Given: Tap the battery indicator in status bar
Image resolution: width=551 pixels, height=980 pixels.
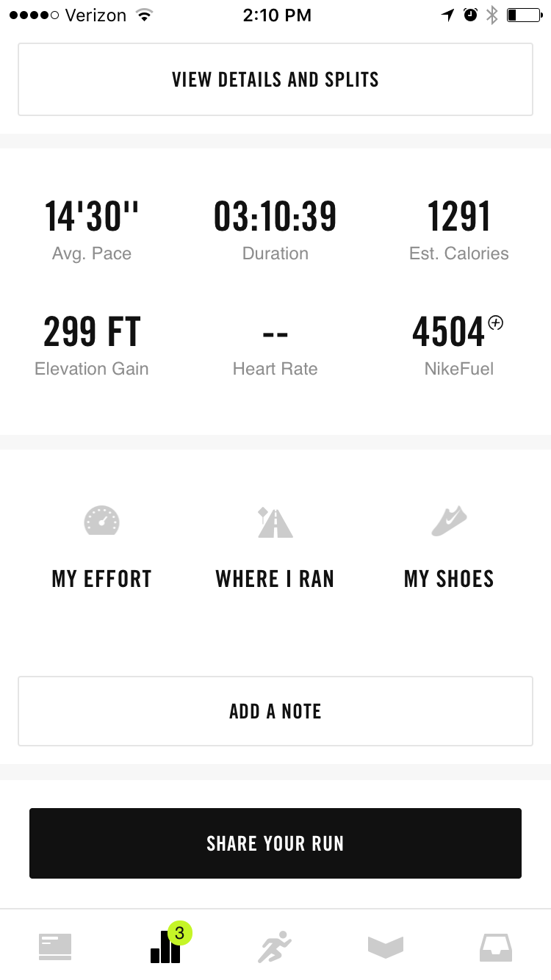Looking at the screenshot, I should click(523, 15).
